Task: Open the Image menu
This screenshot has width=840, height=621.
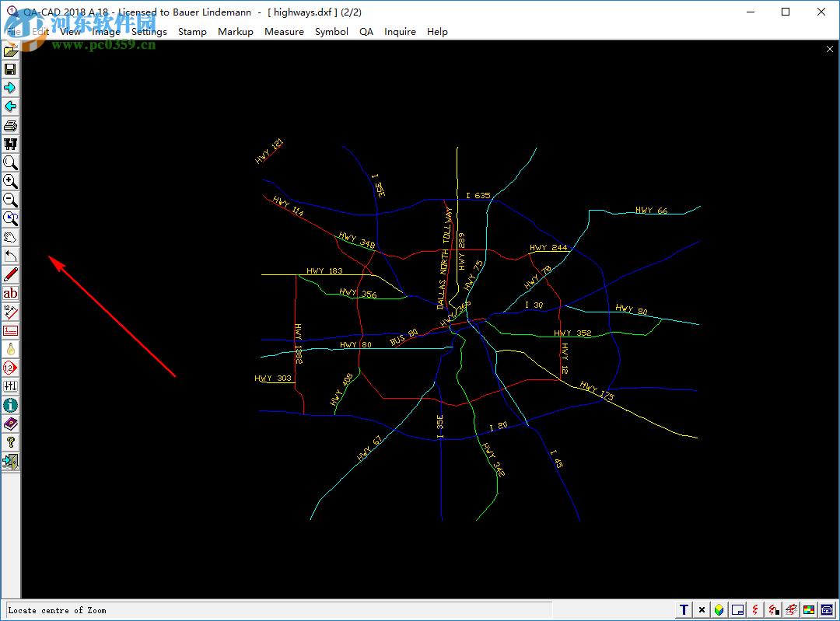Action: [x=106, y=32]
